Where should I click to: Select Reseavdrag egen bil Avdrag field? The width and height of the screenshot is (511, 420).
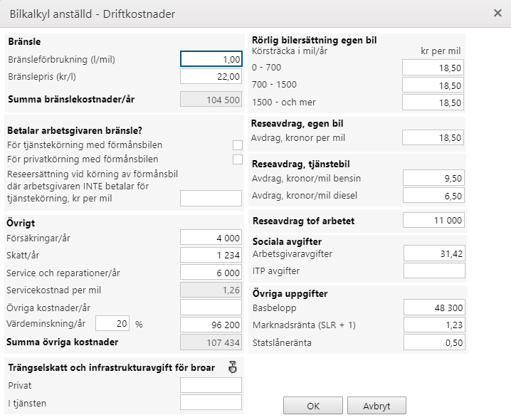pyautogui.click(x=433, y=137)
